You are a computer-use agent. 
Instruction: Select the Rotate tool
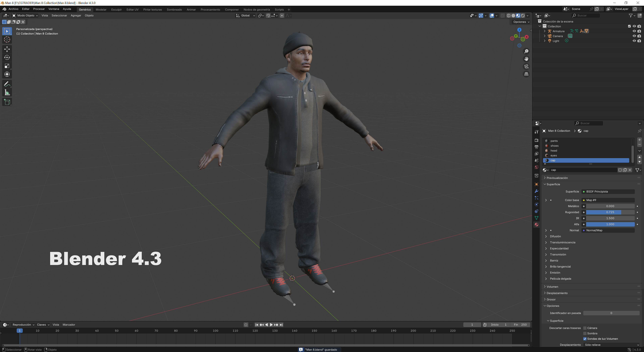7,58
